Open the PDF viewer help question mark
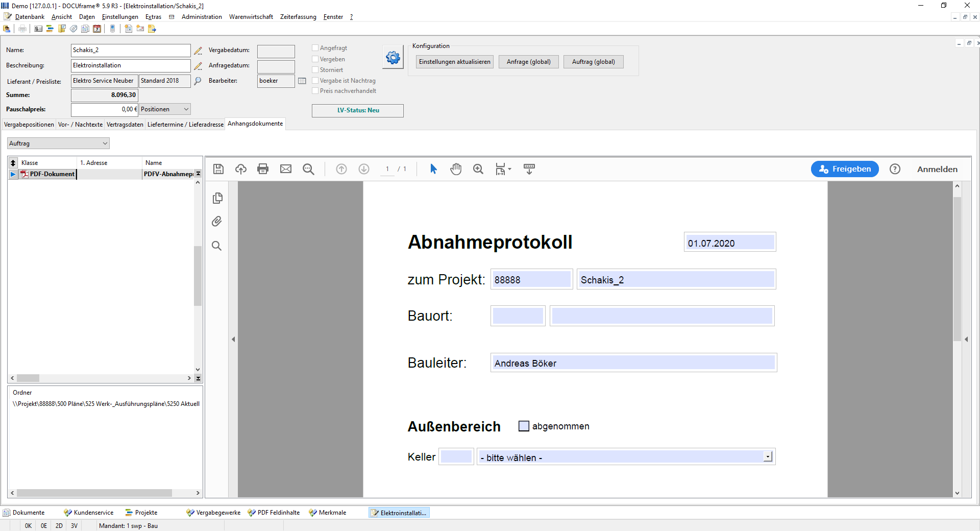This screenshot has height=531, width=980. (x=895, y=169)
